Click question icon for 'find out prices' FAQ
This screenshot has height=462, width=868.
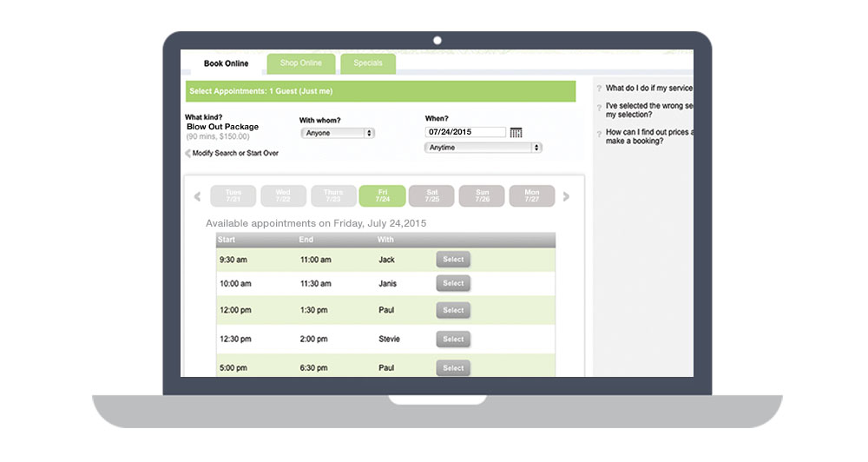pos(599,134)
